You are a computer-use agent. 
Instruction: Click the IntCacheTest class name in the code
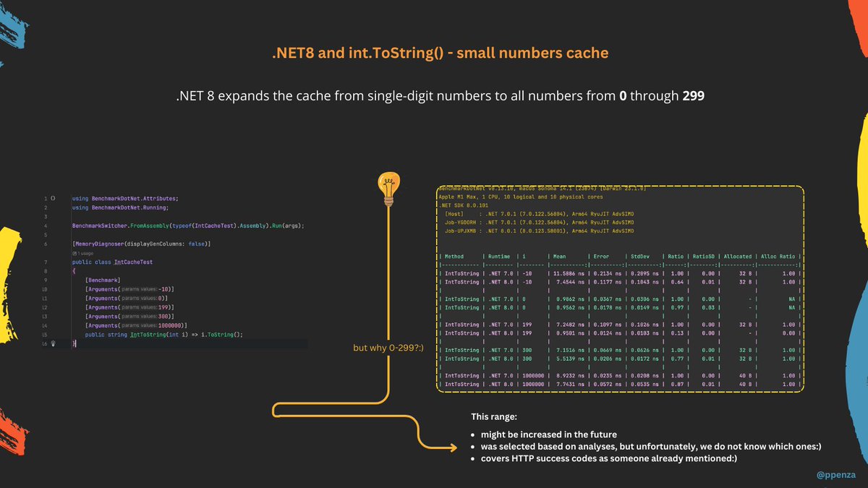(134, 262)
